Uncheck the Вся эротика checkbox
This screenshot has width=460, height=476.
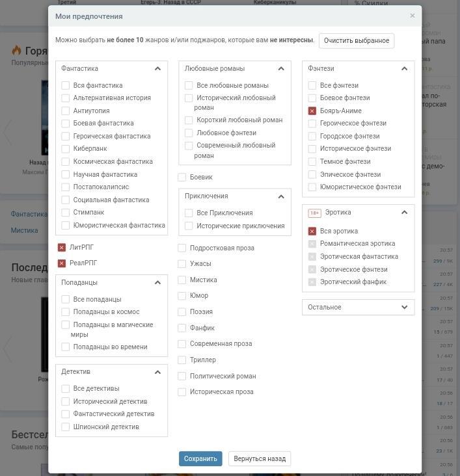pyautogui.click(x=312, y=231)
